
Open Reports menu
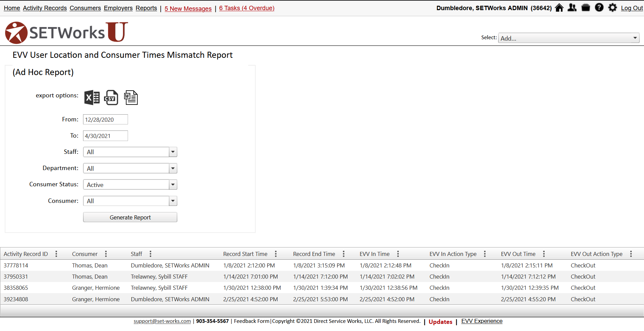(146, 8)
